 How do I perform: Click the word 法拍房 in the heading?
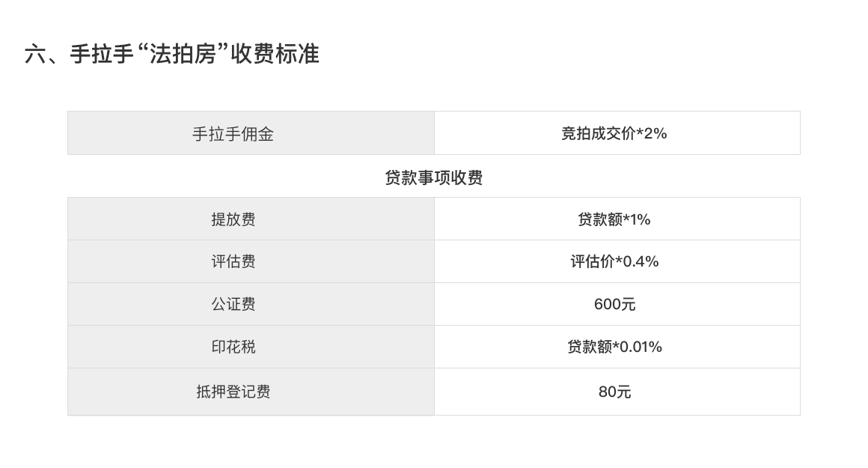[x=182, y=54]
